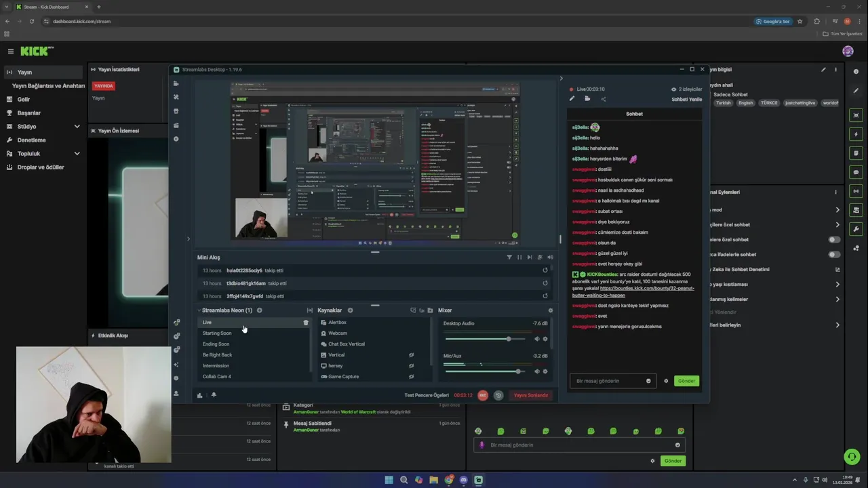Image resolution: width=868 pixels, height=488 pixels.
Task: Toggle the 'ifadelerle sohbet' switch
Action: click(834, 254)
